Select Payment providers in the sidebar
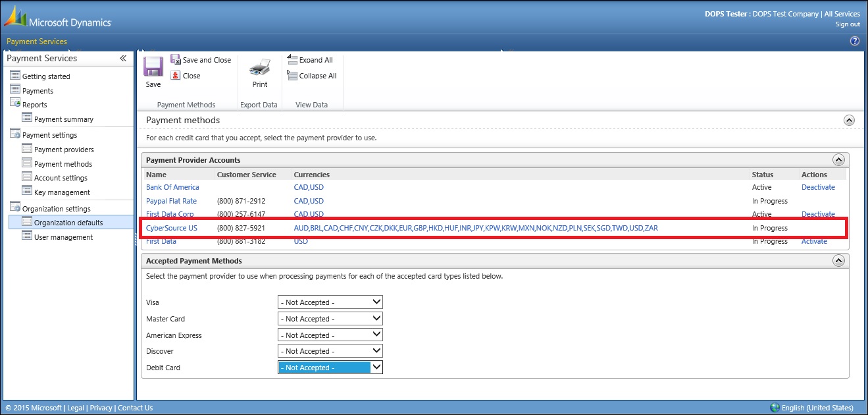 coord(64,150)
